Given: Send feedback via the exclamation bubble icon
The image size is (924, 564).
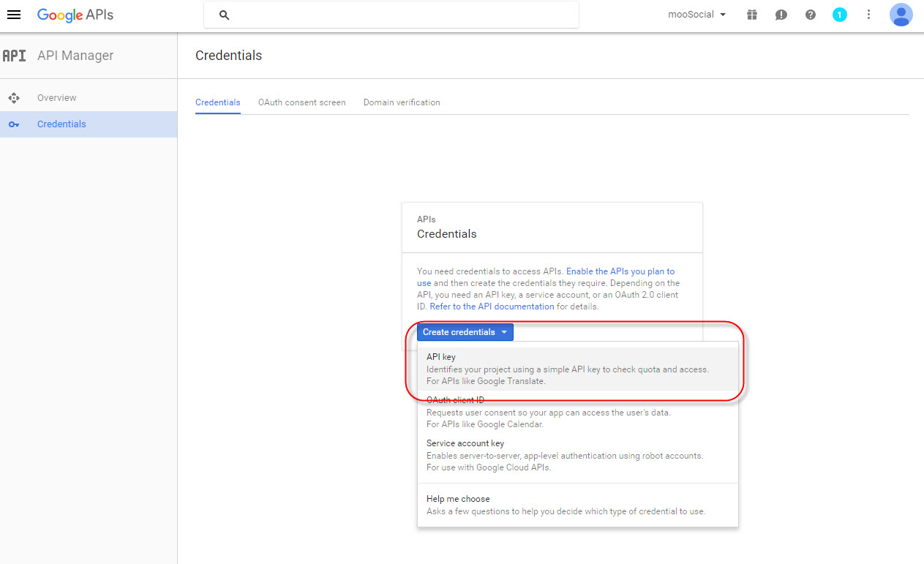Looking at the screenshot, I should [x=781, y=15].
